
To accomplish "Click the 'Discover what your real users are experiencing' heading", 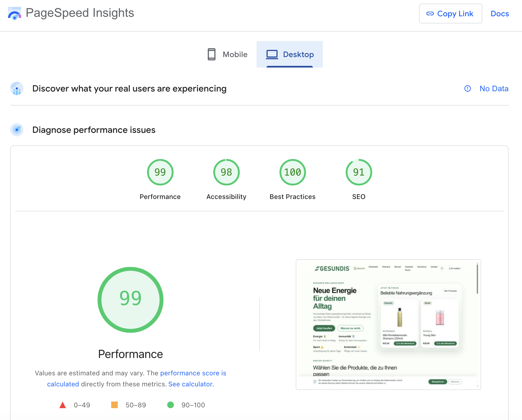I will (x=129, y=88).
